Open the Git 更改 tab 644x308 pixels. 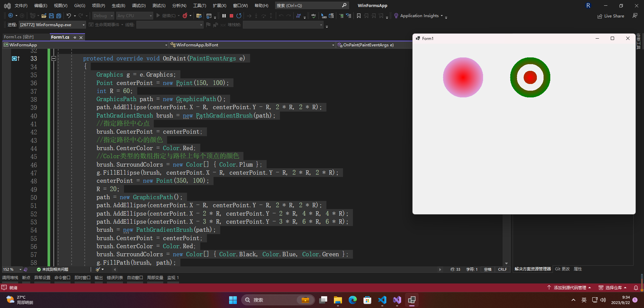(x=562, y=269)
